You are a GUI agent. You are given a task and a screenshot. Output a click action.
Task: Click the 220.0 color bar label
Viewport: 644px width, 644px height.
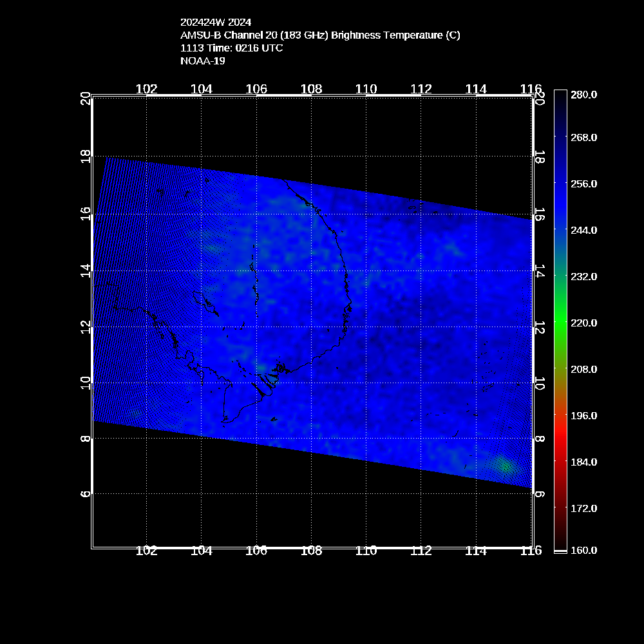tap(583, 323)
